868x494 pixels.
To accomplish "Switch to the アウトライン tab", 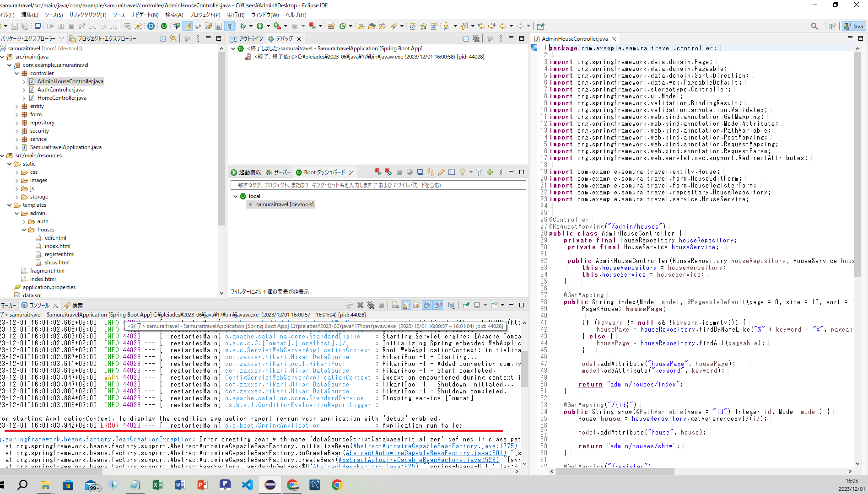I will tap(247, 39).
